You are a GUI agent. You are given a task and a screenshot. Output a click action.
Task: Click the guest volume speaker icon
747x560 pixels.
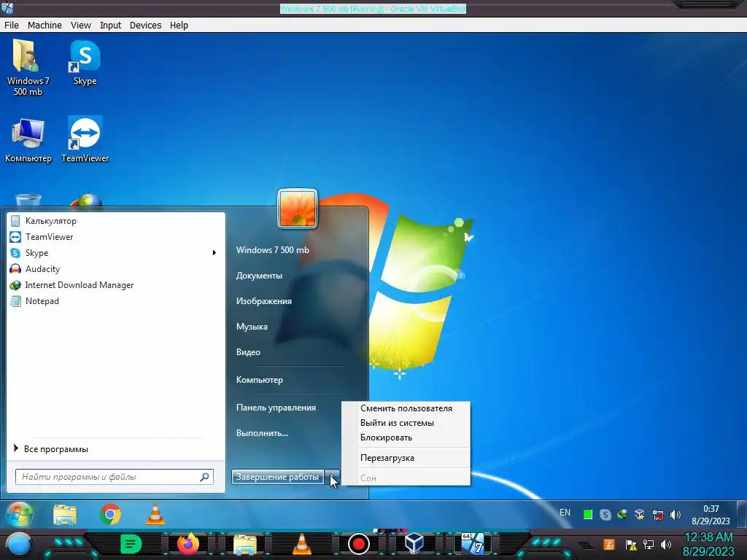[675, 514]
